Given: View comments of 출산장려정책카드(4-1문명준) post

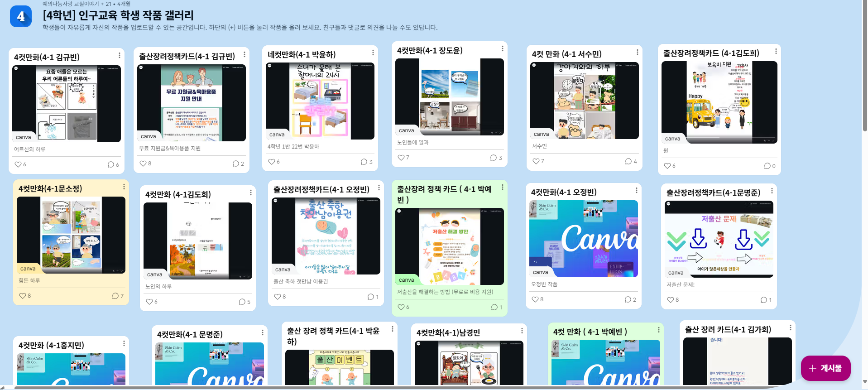Looking at the screenshot, I should point(763,300).
